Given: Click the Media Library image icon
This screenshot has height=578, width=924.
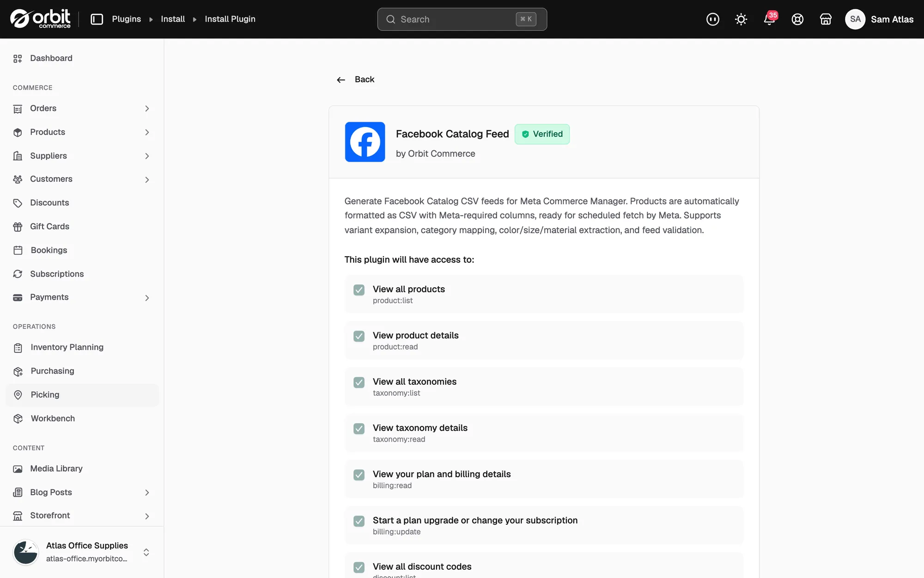Looking at the screenshot, I should coord(18,469).
